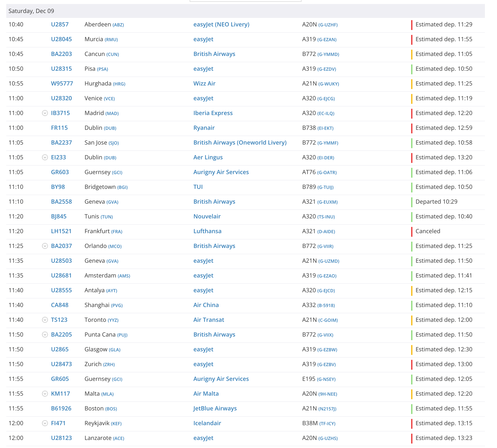Open aircraft registration EC-ILQ
497x448 pixels.
pyautogui.click(x=326, y=113)
